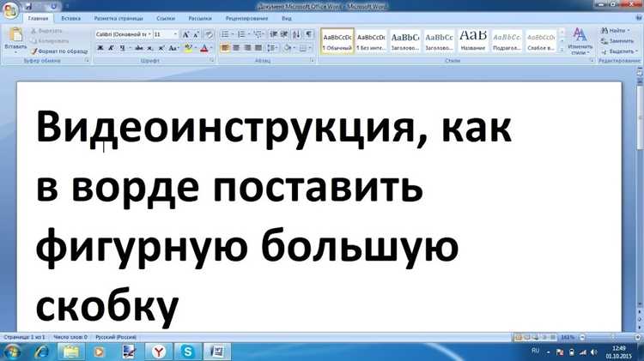The image size is (644, 361).
Task: Switch to the Вид tab
Action: 287,19
